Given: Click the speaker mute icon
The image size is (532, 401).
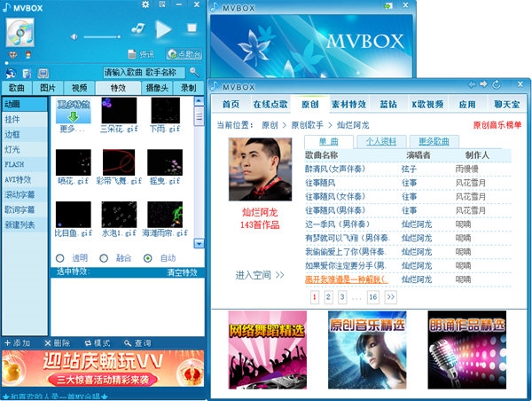Looking at the screenshot, I should (x=74, y=36).
